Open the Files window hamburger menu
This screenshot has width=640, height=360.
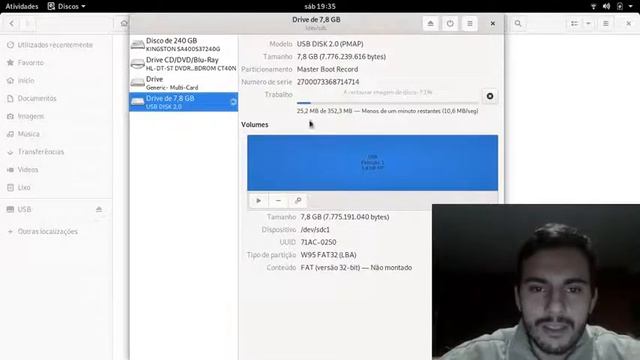(x=606, y=24)
